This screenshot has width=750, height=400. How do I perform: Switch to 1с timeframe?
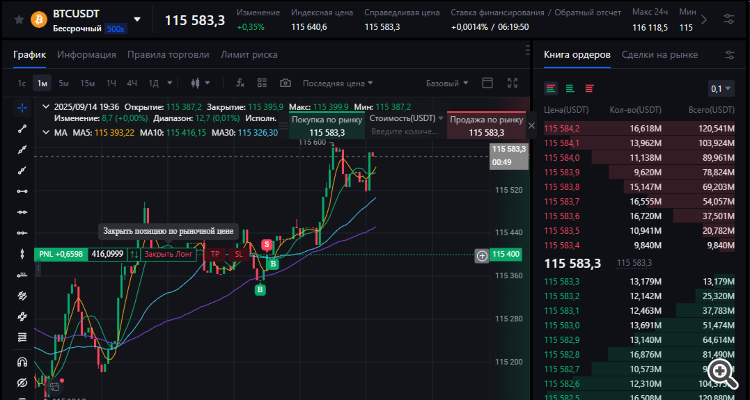click(22, 83)
